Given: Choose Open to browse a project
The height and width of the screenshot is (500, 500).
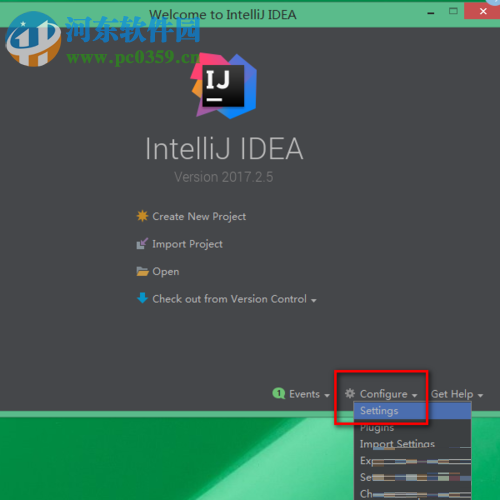Looking at the screenshot, I should pos(166,272).
